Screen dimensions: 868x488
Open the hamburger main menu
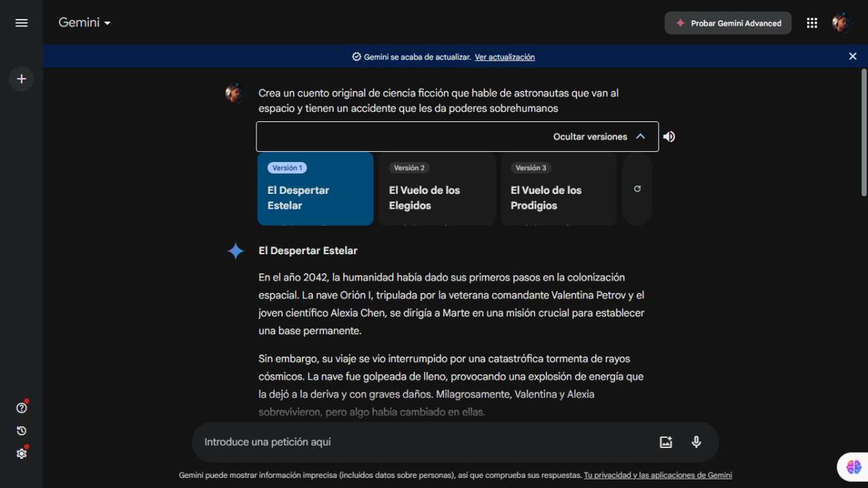[x=21, y=23]
